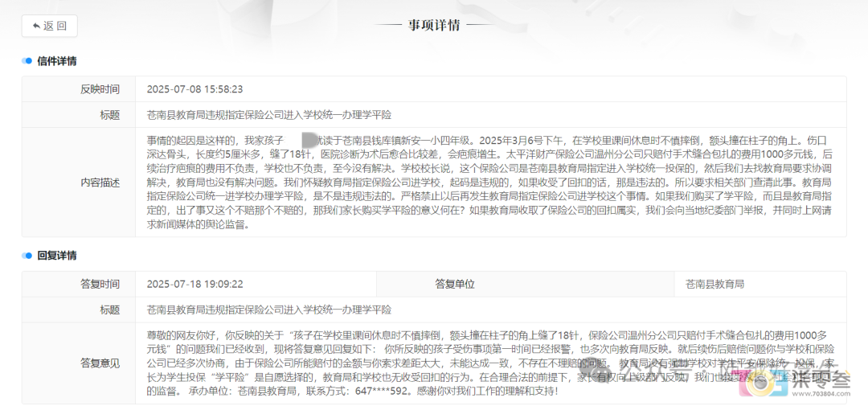Click the blue bullet icon beside 回复详情
Image resolution: width=868 pixels, height=406 pixels.
pyautogui.click(x=27, y=256)
